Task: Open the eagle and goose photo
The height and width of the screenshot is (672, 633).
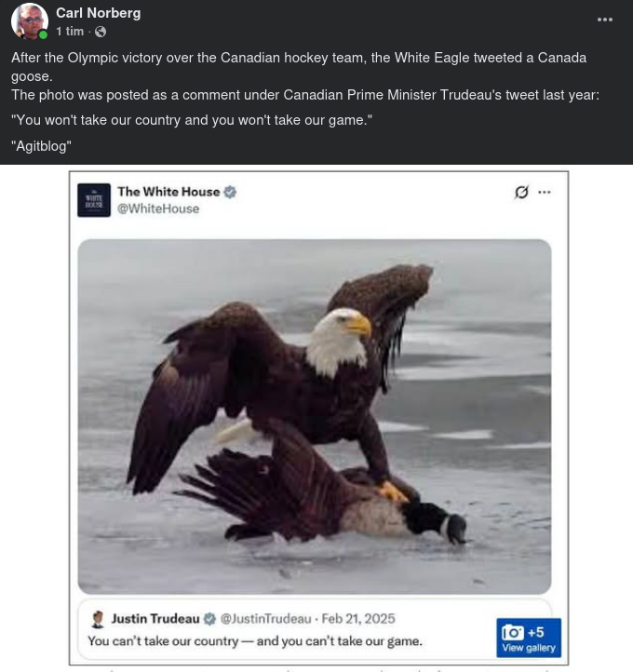Action: coord(315,417)
